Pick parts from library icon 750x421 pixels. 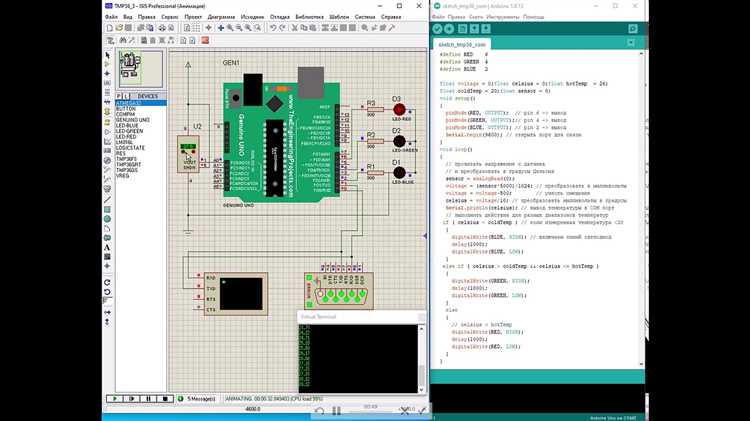tap(365, 28)
